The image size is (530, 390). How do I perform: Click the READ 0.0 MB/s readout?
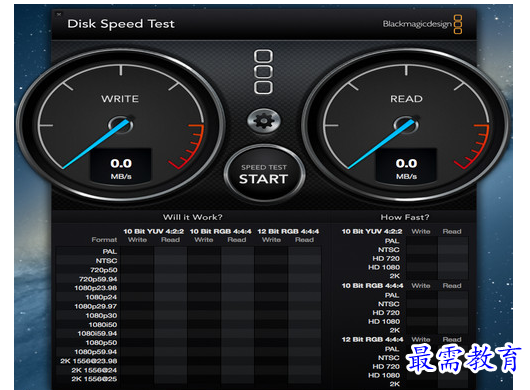tap(406, 168)
